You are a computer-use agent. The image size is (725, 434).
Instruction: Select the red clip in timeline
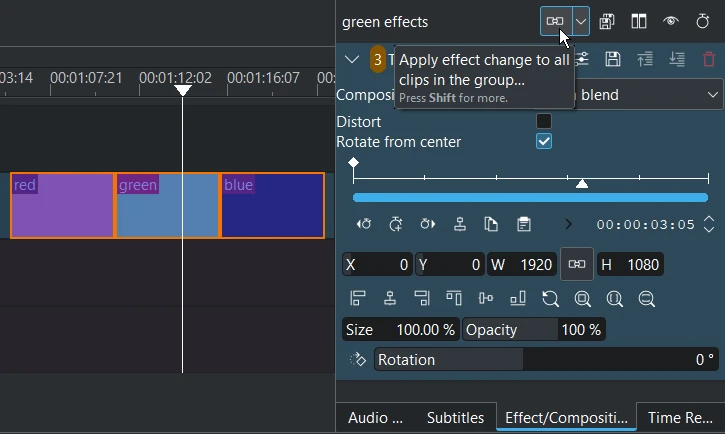click(x=62, y=206)
